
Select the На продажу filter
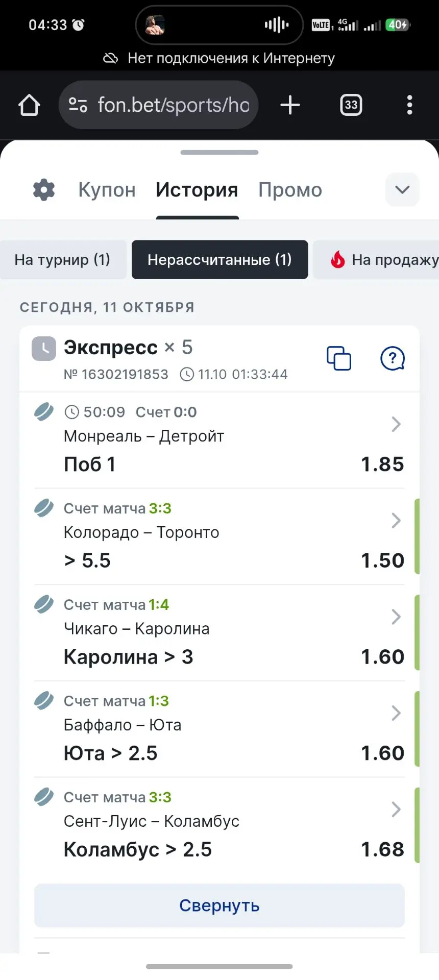pyautogui.click(x=376, y=260)
